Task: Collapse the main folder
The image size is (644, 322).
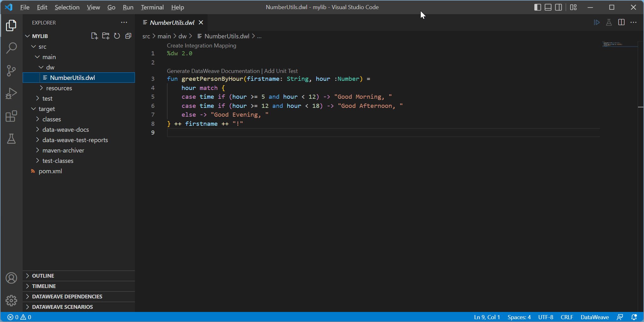Action: [x=79, y=57]
